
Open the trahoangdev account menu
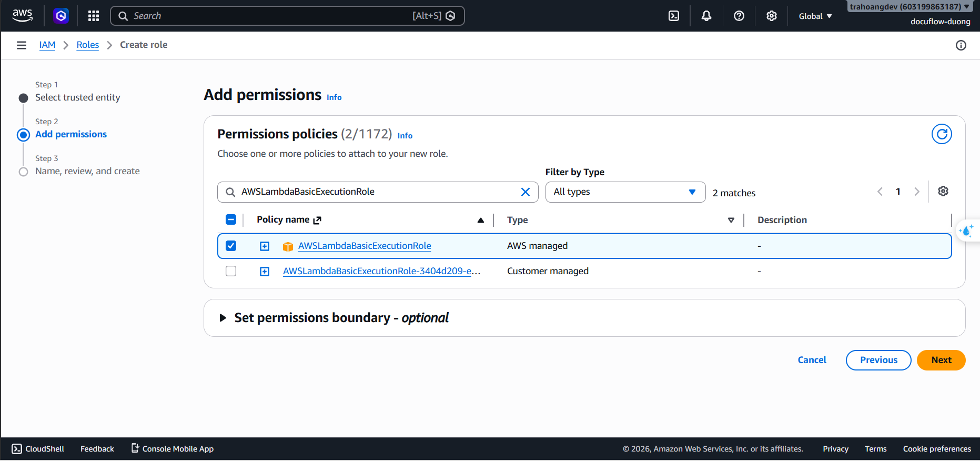pyautogui.click(x=910, y=6)
